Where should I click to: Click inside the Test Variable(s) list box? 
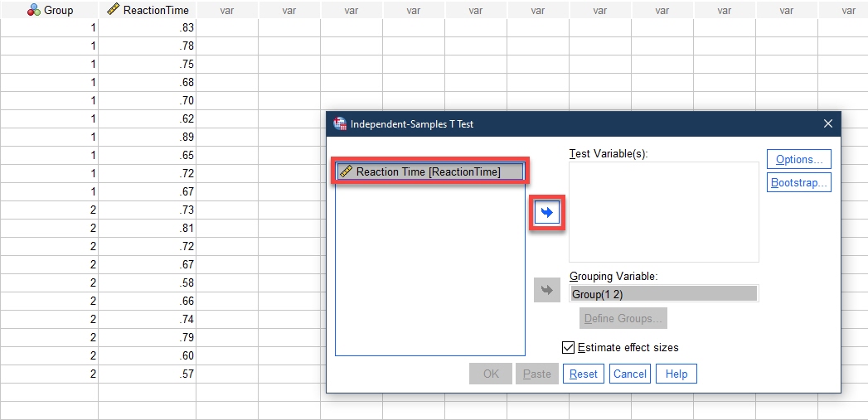click(x=664, y=212)
